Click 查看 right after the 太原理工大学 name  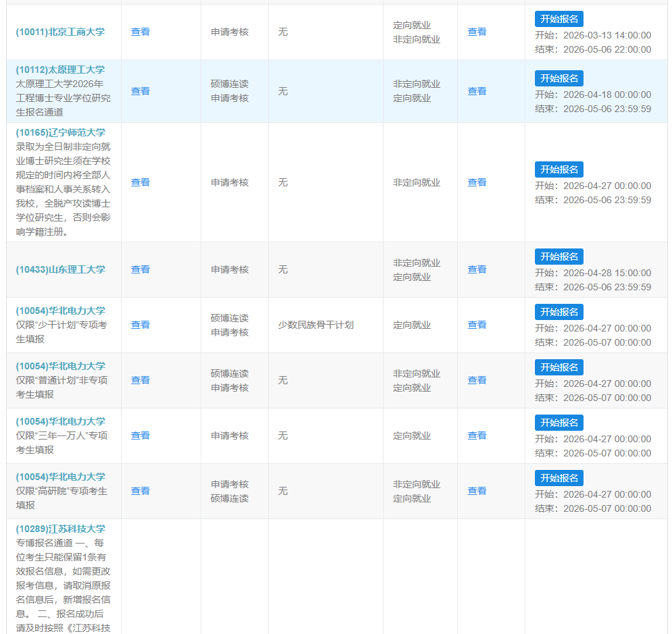click(x=140, y=91)
